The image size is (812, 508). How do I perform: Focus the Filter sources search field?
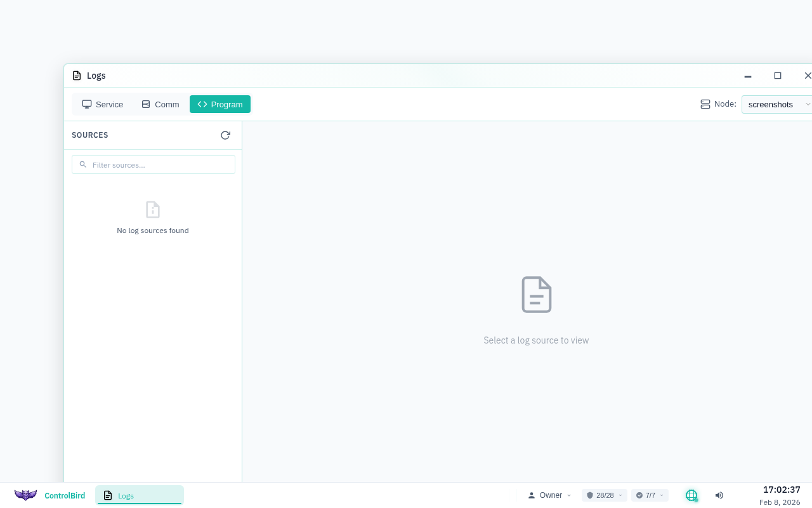154,164
